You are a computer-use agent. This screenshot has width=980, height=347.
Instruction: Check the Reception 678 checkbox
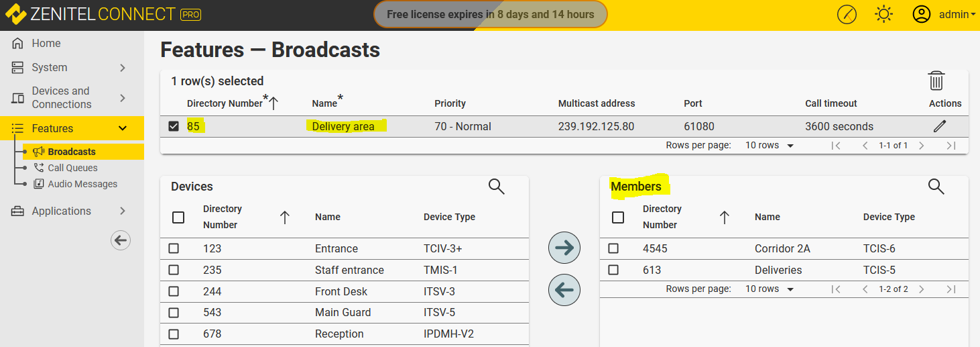[174, 334]
